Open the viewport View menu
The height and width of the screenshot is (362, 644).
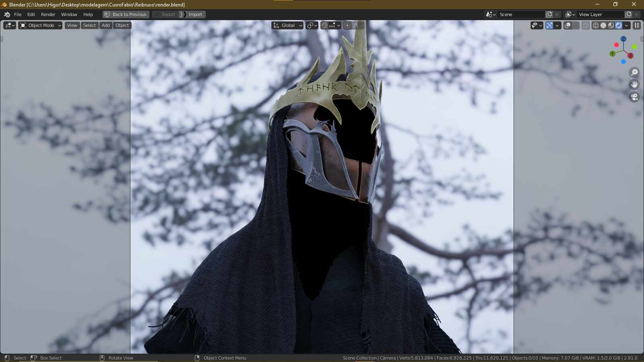[72, 25]
